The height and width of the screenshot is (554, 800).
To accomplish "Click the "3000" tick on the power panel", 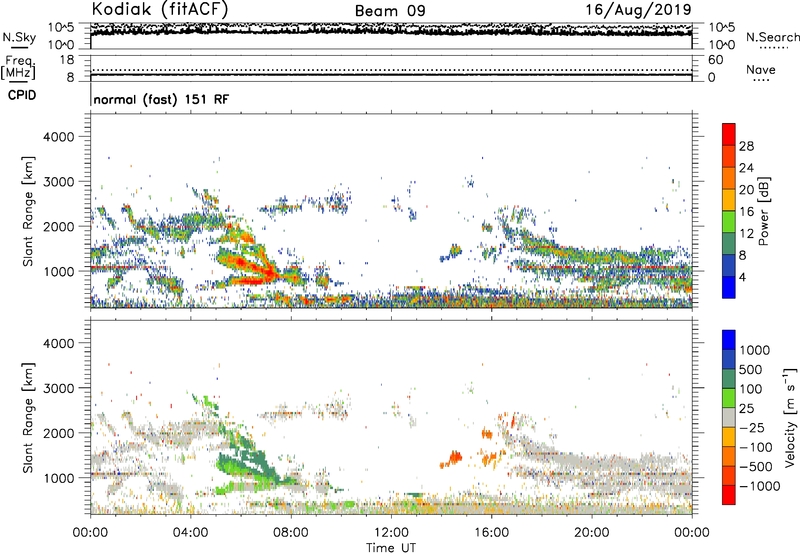I will [58, 182].
